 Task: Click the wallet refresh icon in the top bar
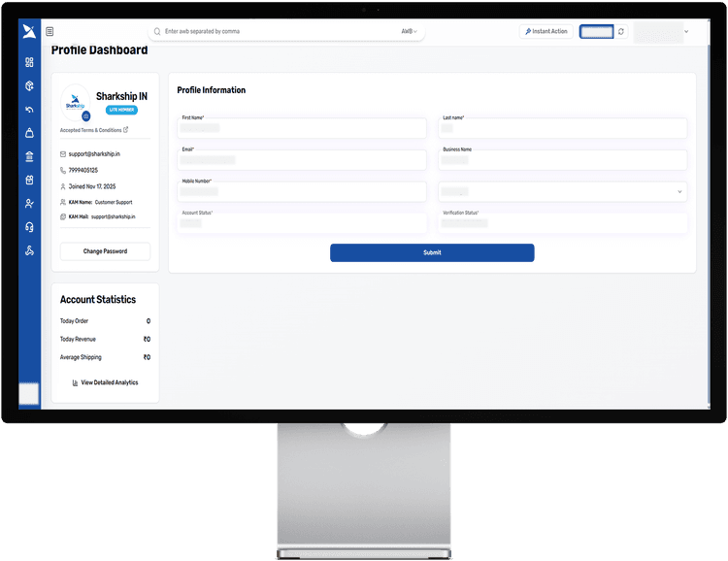[621, 32]
